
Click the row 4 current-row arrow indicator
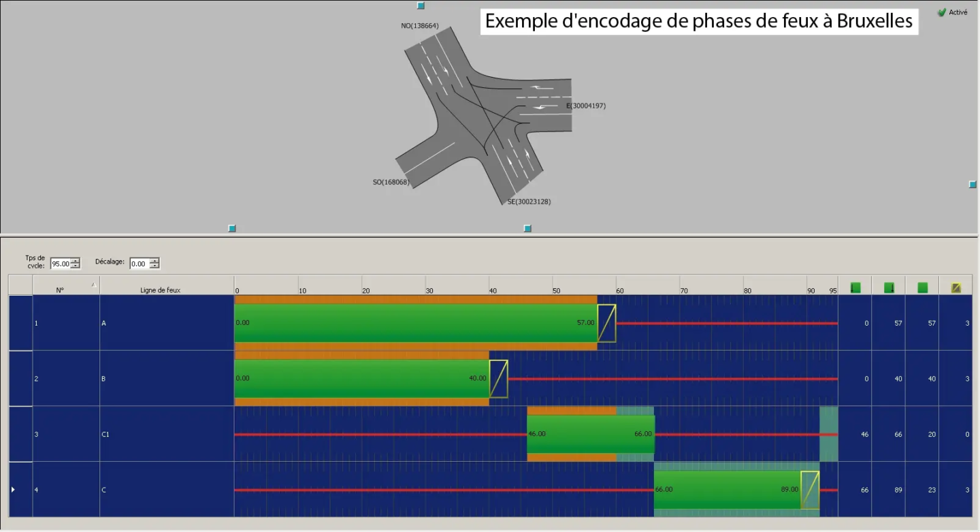pos(13,490)
